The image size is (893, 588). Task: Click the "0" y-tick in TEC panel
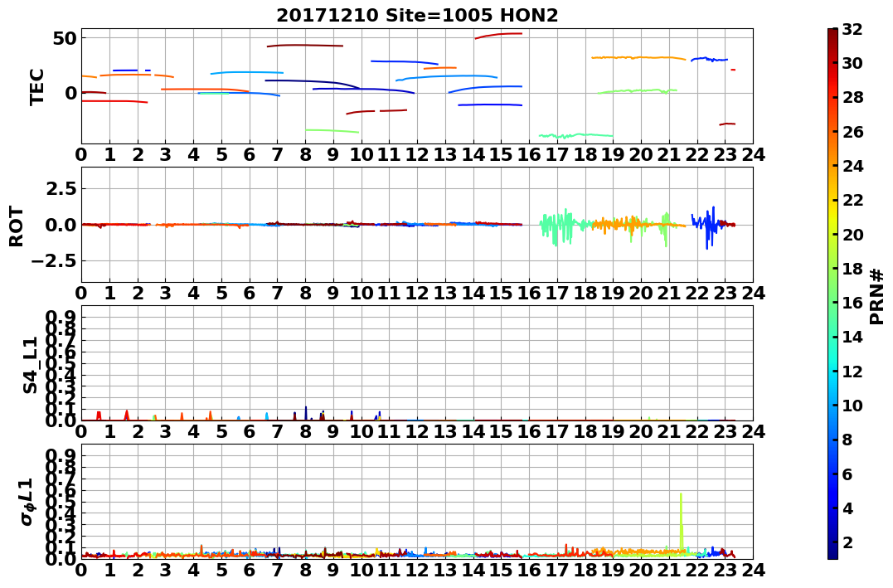click(x=70, y=93)
